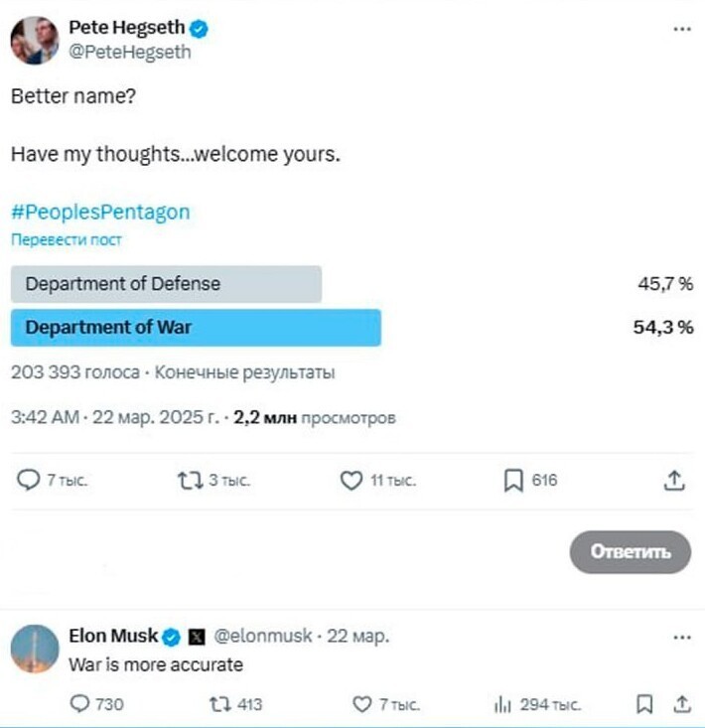Open Pete Hegseth's profile picture

[35, 41]
